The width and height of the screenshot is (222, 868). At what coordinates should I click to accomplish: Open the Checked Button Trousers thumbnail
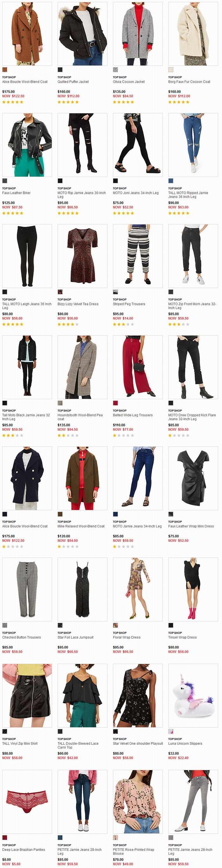27,589
